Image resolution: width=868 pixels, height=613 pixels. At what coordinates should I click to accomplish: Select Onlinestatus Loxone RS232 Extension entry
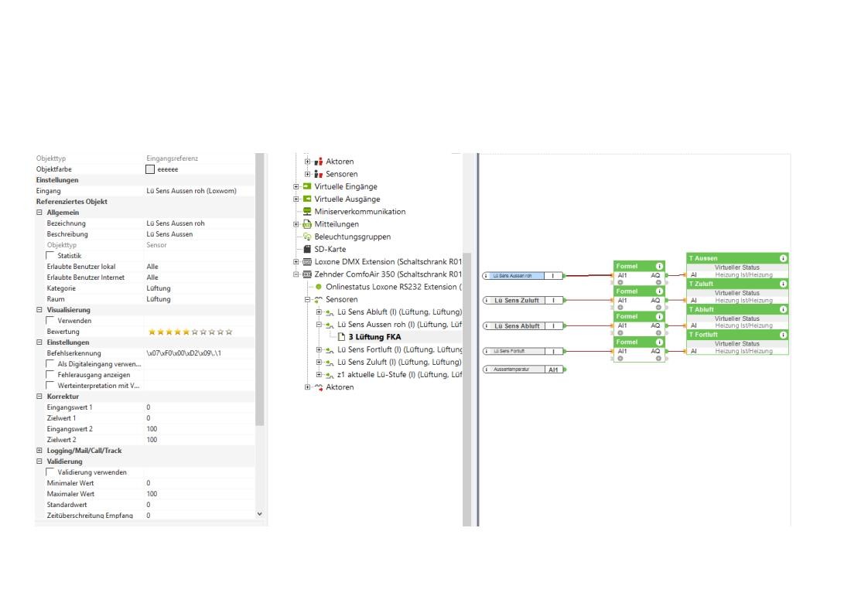pos(393,287)
